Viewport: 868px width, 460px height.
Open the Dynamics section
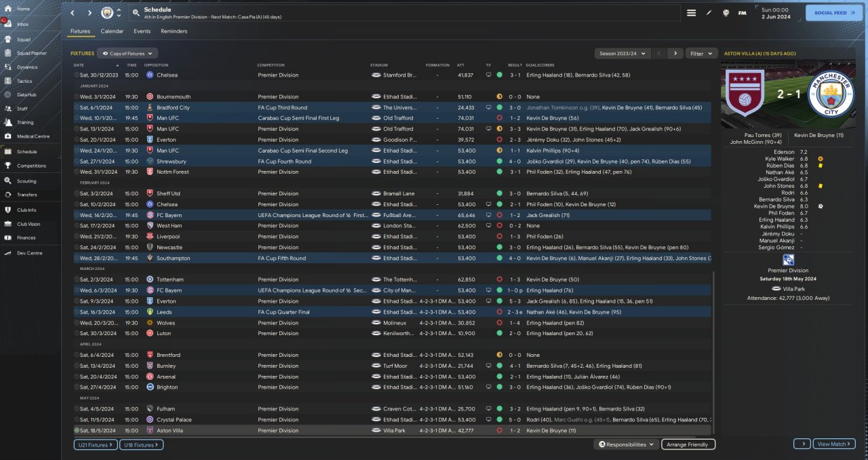[x=30, y=67]
